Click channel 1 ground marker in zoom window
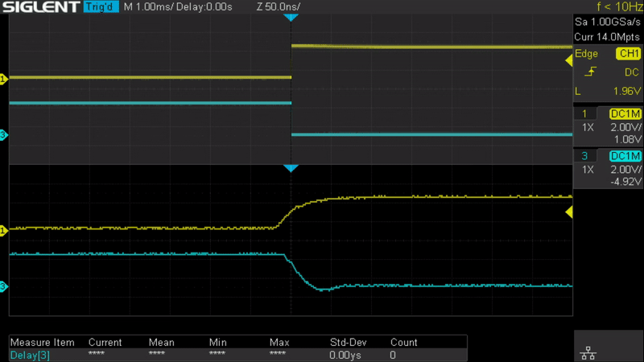Viewport: 644px width, 362px height. (3, 231)
